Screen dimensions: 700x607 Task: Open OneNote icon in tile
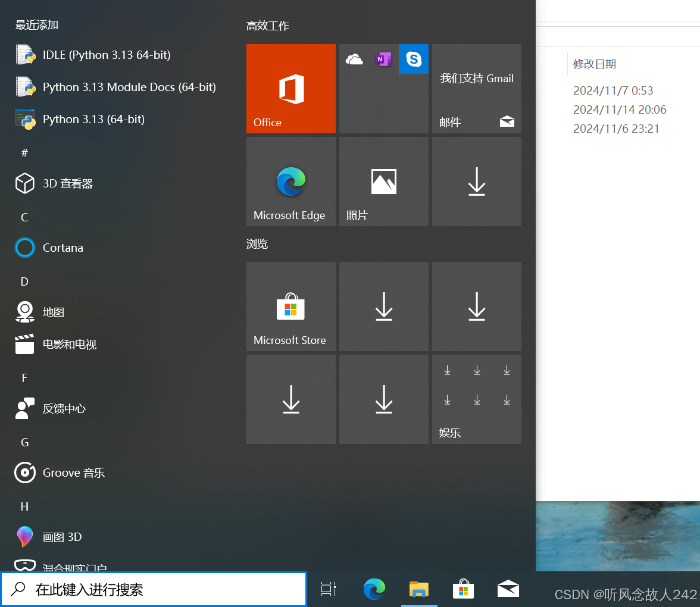point(383,59)
